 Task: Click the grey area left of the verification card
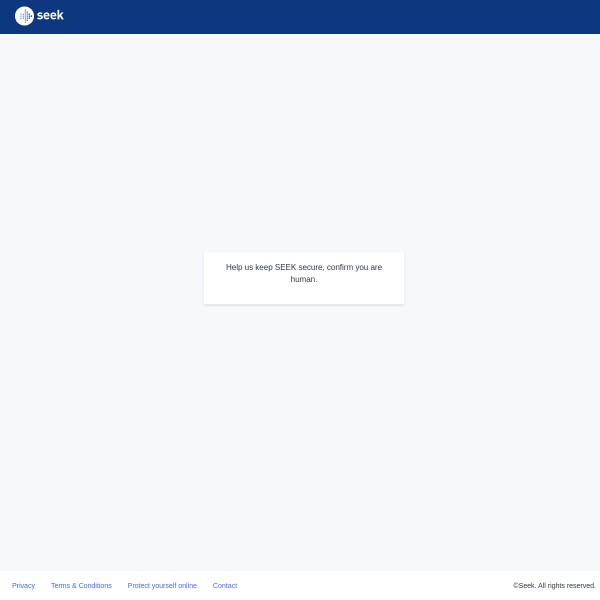coord(100,278)
